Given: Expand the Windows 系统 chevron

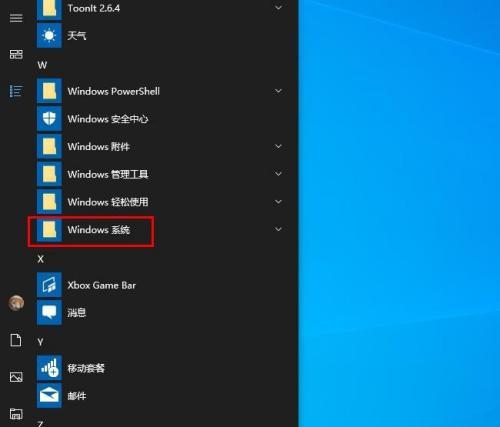Looking at the screenshot, I should [278, 229].
